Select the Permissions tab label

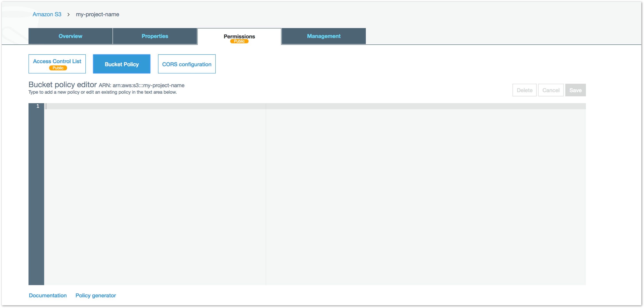click(x=239, y=36)
